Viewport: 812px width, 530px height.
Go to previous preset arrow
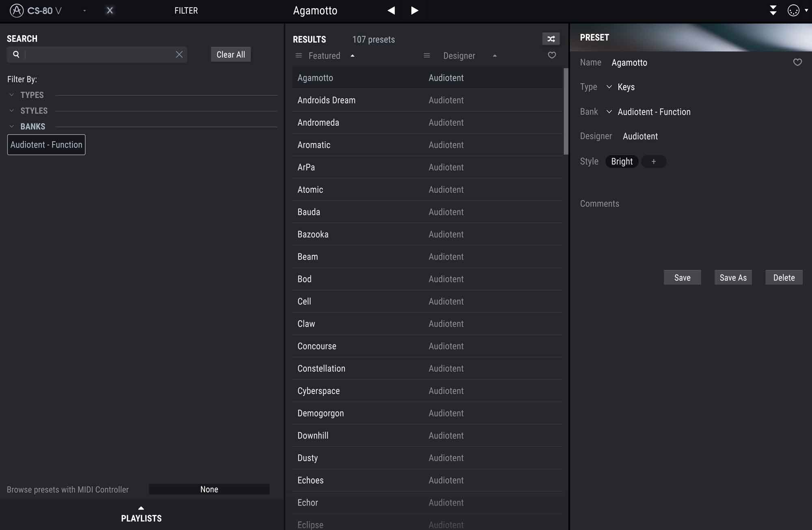click(x=391, y=11)
